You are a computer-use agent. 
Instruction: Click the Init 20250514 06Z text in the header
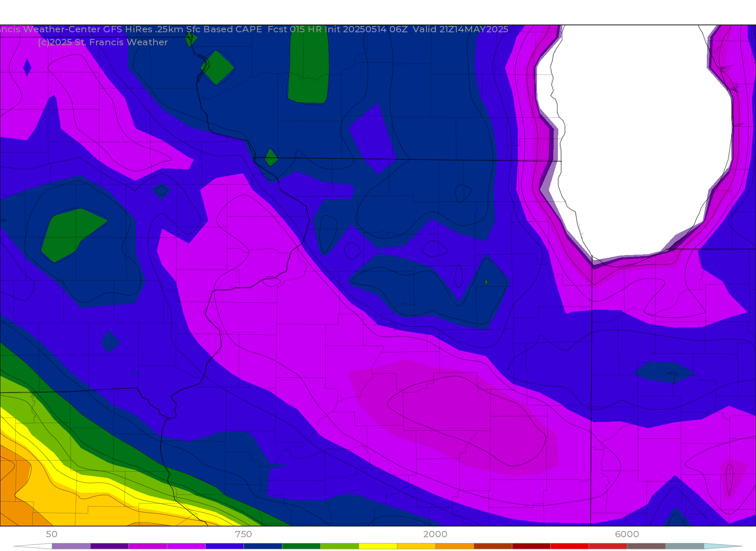(x=366, y=29)
